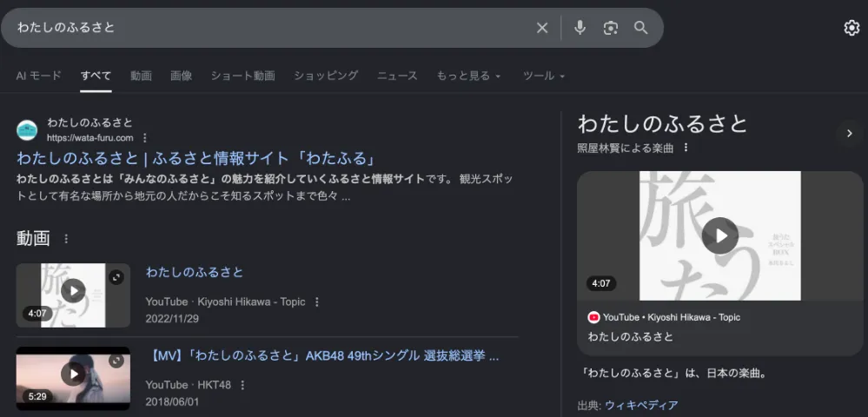Open the 【MV】「わたしのふるさと」AKB48 49thシングル link
The width and height of the screenshot is (868, 417).
322,355
